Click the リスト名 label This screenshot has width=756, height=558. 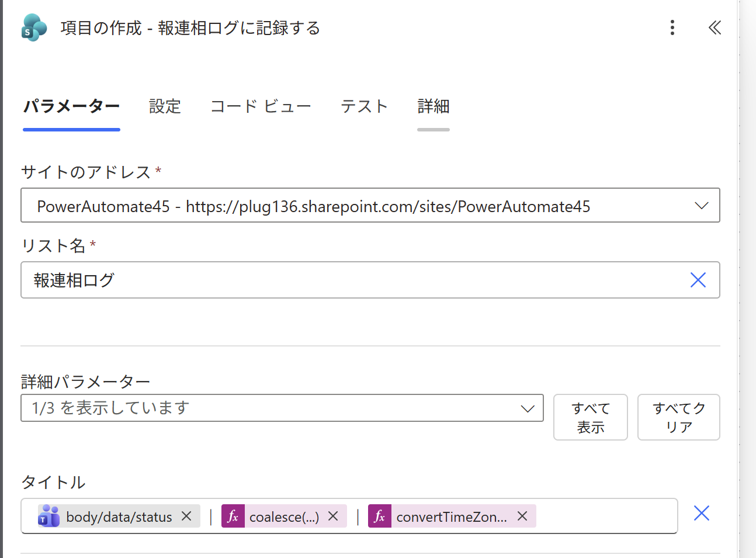pyautogui.click(x=54, y=245)
